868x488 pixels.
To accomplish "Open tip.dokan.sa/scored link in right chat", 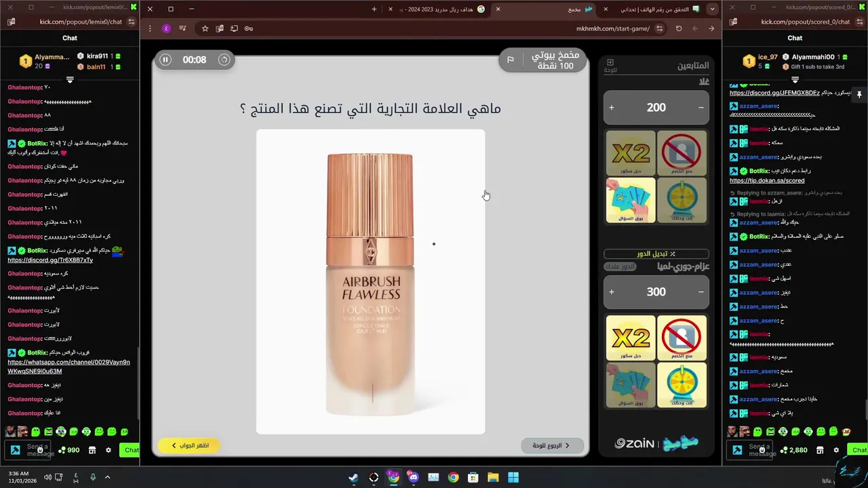I will [x=767, y=181].
